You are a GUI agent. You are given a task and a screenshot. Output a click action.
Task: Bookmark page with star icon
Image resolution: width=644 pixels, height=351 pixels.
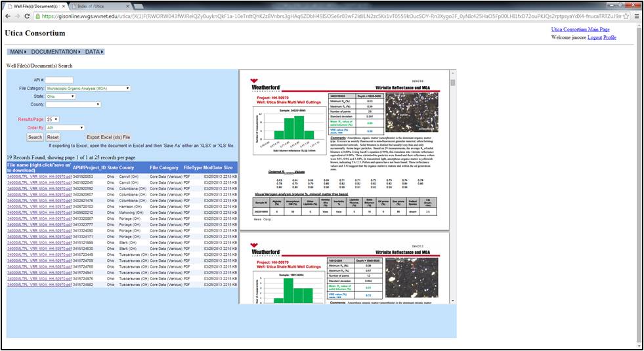click(626, 16)
